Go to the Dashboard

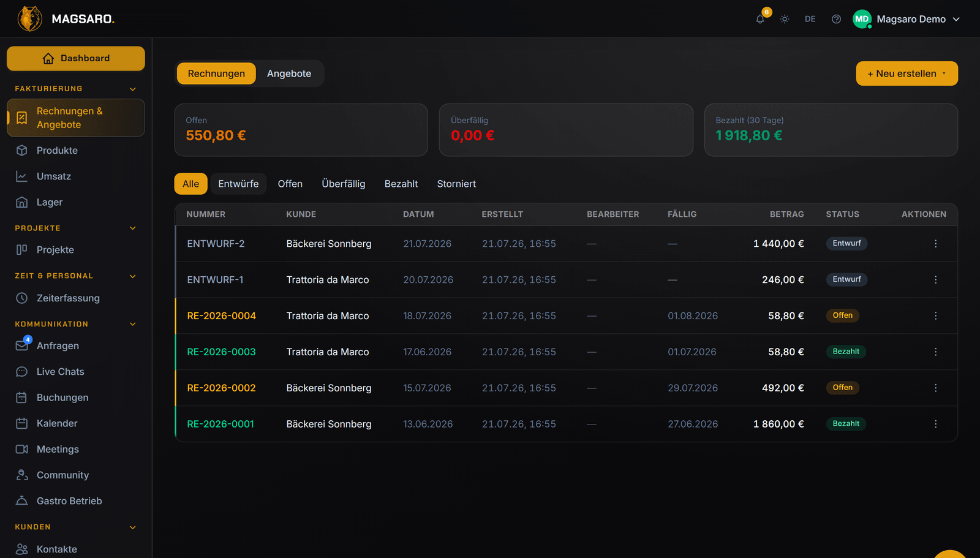click(76, 58)
